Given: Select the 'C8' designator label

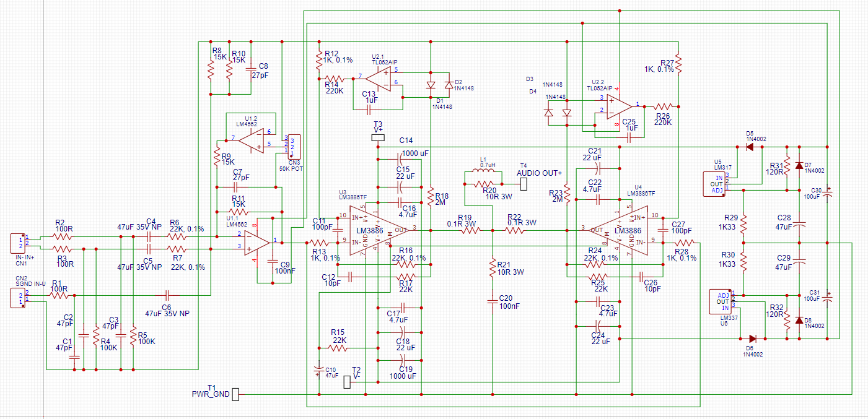Looking at the screenshot, I should (x=263, y=66).
